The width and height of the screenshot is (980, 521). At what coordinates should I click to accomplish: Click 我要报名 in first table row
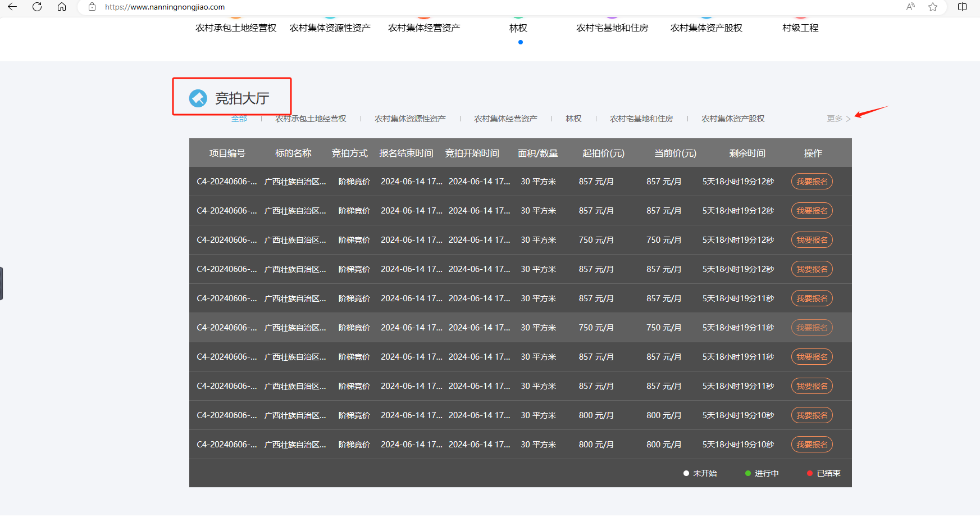coord(812,182)
